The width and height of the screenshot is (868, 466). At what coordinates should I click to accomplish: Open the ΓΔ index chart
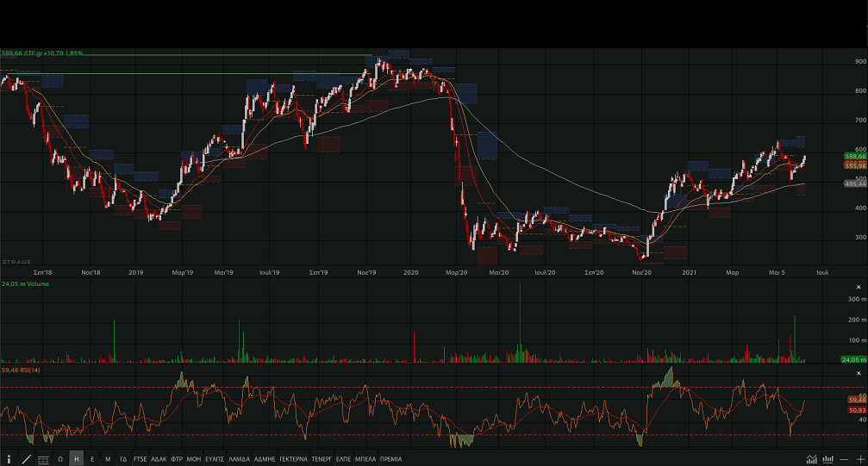tap(123, 459)
